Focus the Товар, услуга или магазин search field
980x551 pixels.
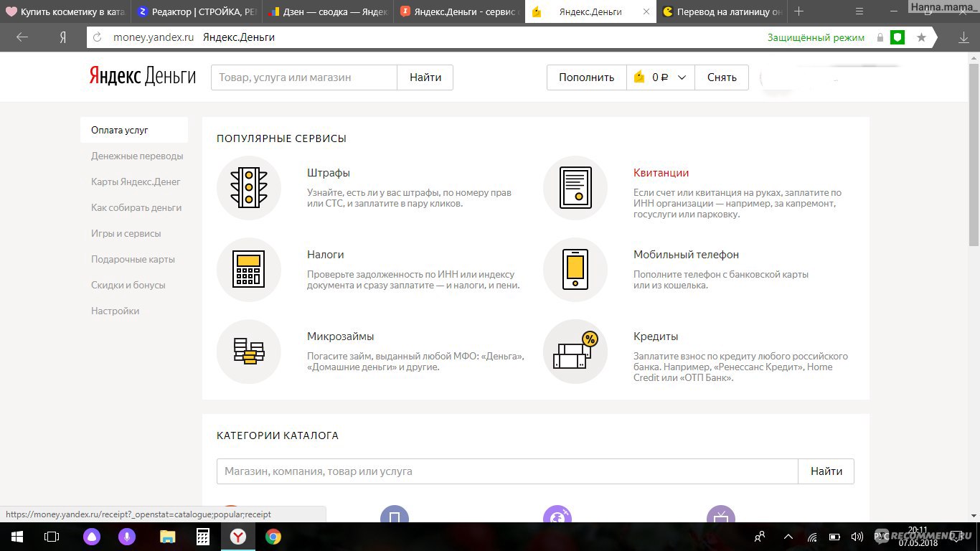304,77
